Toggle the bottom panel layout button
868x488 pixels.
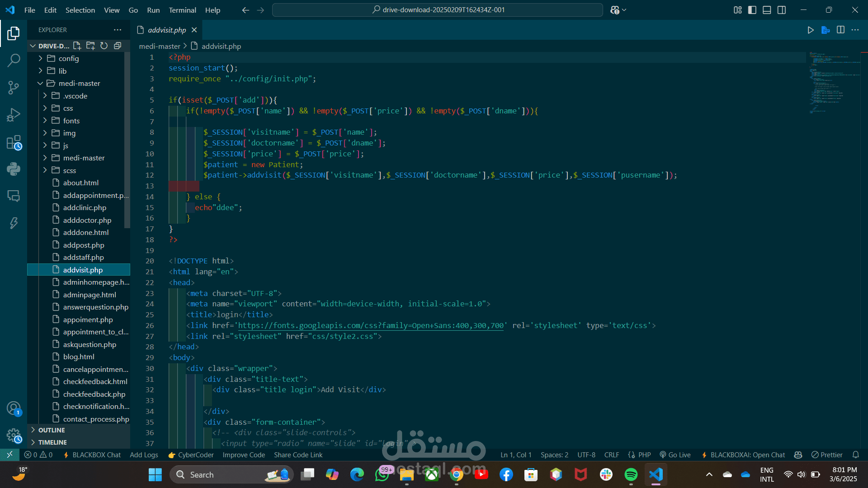point(767,10)
